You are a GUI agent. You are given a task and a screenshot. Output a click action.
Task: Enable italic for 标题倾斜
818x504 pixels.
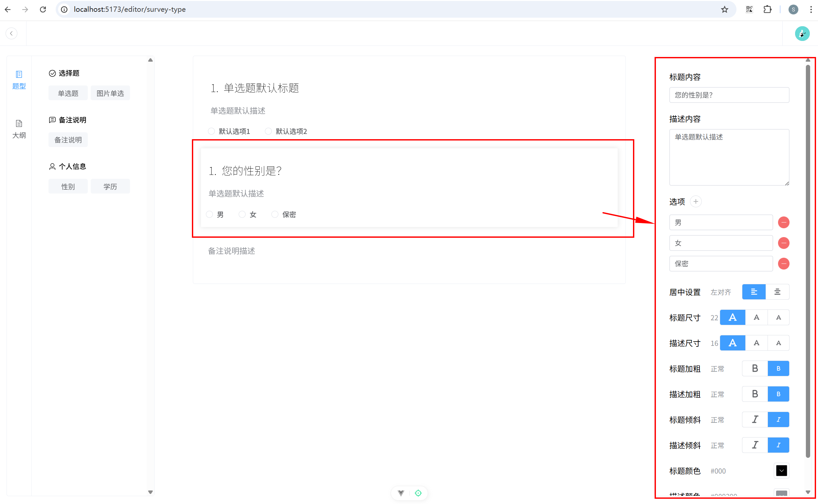(755, 419)
